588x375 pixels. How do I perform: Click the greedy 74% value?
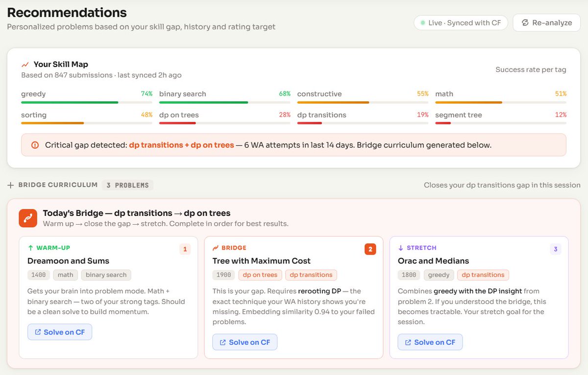[147, 94]
